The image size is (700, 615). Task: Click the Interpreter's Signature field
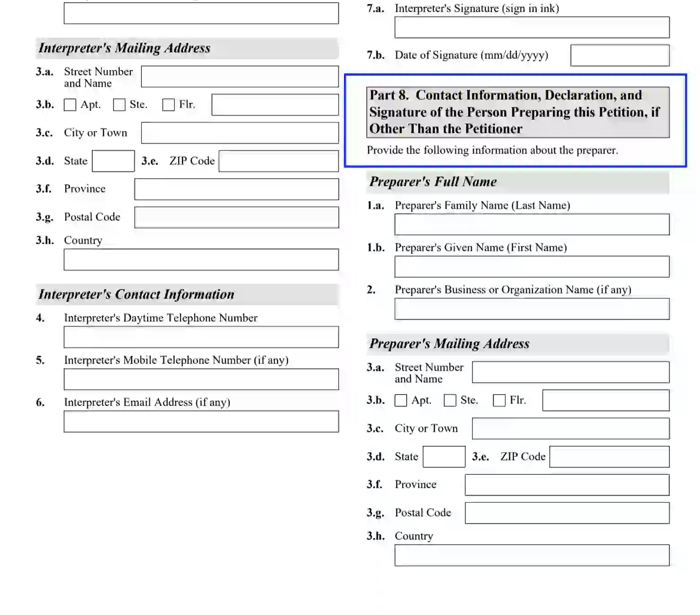pyautogui.click(x=532, y=27)
